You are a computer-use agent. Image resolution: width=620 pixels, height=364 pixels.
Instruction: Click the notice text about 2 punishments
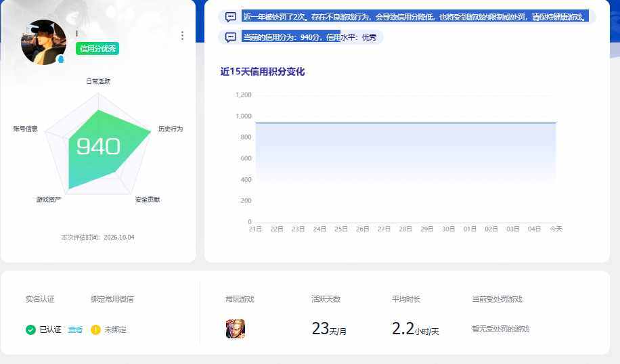point(415,17)
